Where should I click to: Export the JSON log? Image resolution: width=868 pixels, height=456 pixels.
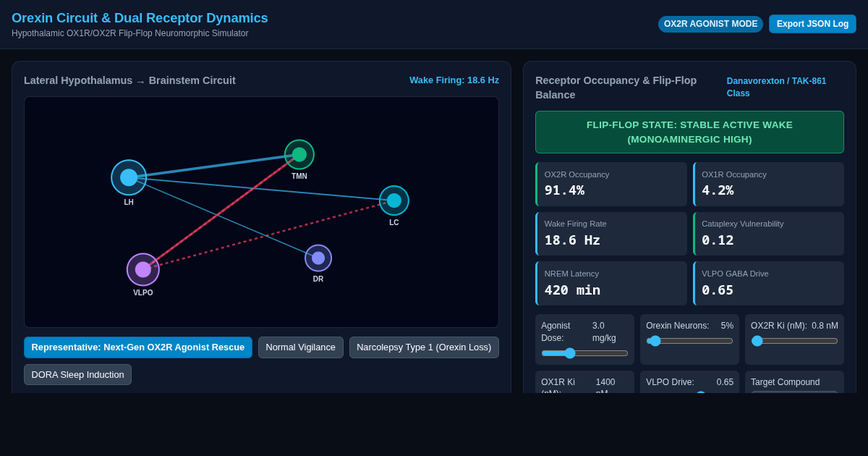pos(812,24)
